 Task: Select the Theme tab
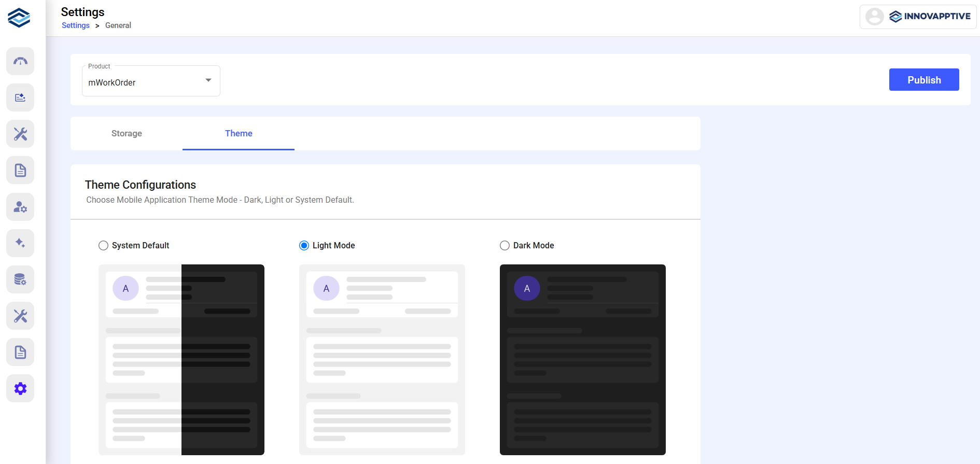tap(239, 134)
